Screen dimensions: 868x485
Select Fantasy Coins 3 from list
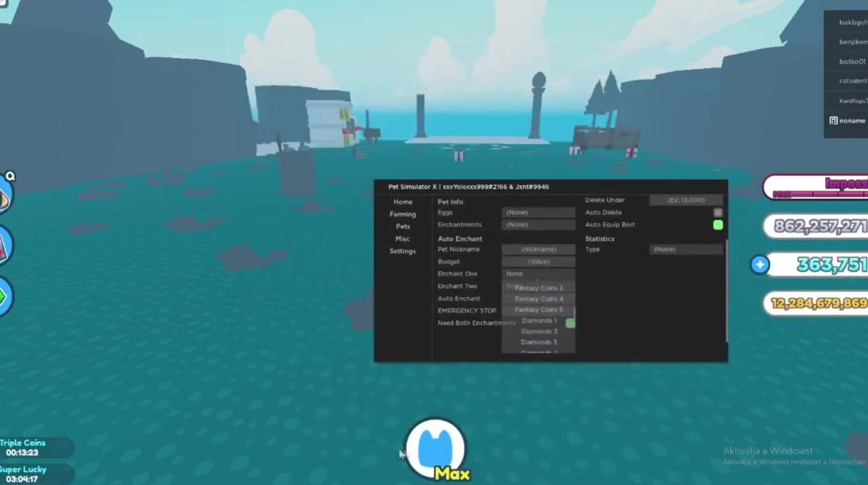pos(538,288)
